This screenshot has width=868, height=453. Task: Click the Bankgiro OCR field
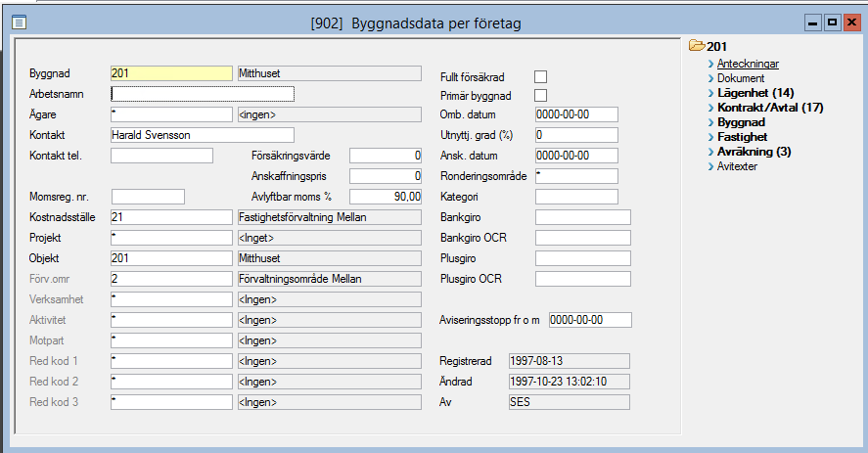[x=583, y=238]
